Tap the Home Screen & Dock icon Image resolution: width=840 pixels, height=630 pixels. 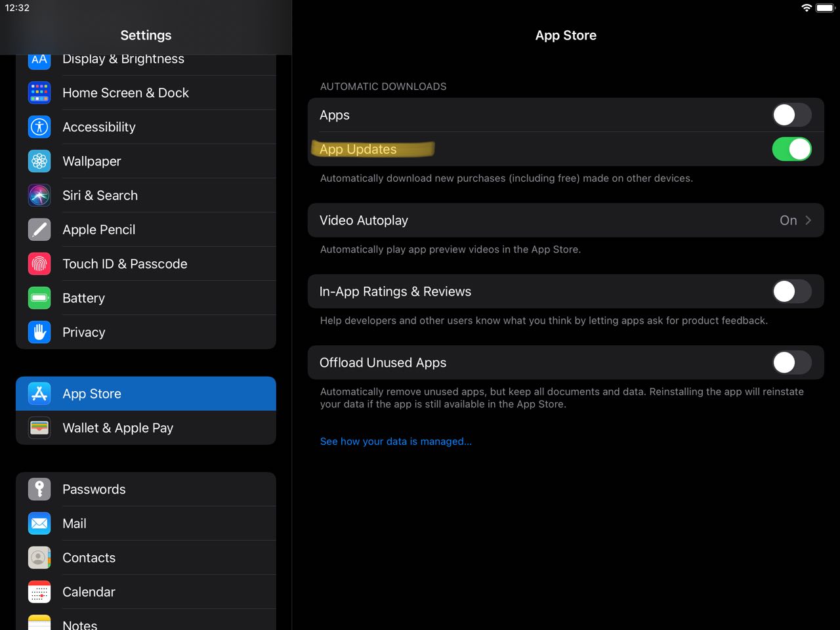(x=39, y=93)
